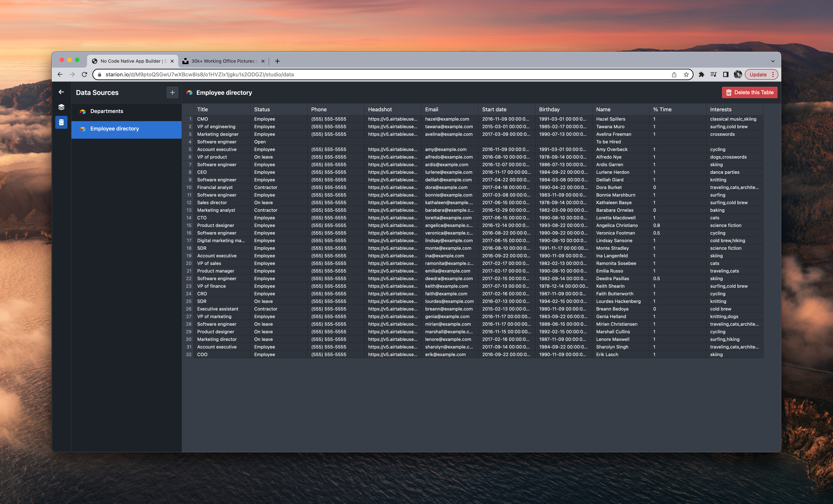This screenshot has height=504, width=833.
Task: Click the Start date column header
Action: click(x=507, y=109)
